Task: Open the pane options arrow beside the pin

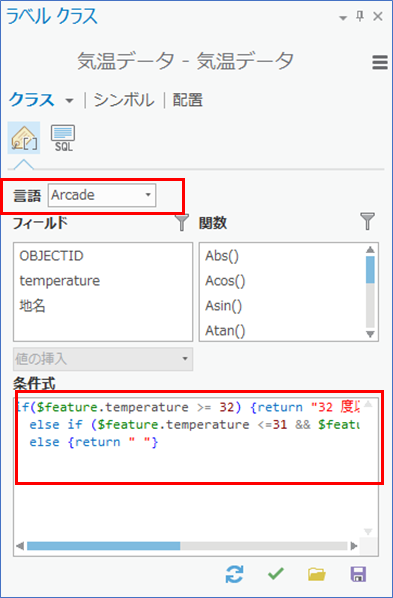Action: click(x=343, y=18)
